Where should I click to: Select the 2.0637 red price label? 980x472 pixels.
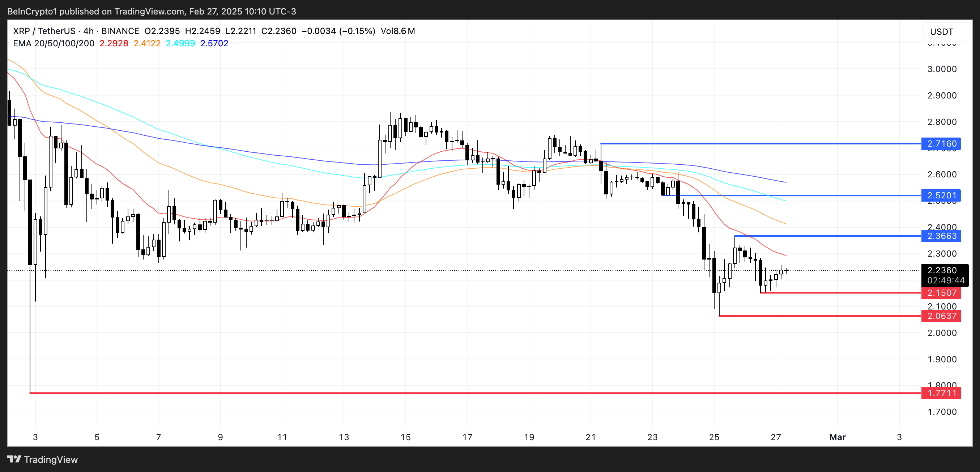(941, 316)
